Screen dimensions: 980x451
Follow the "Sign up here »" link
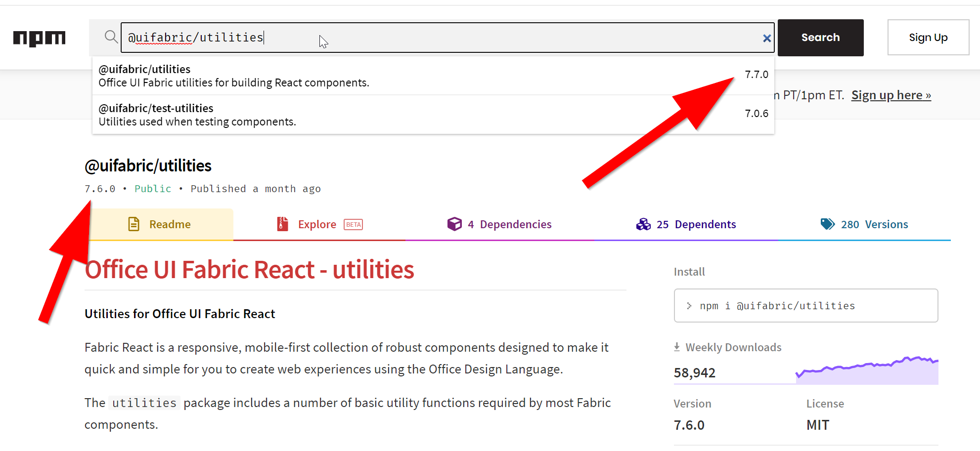[x=890, y=95]
